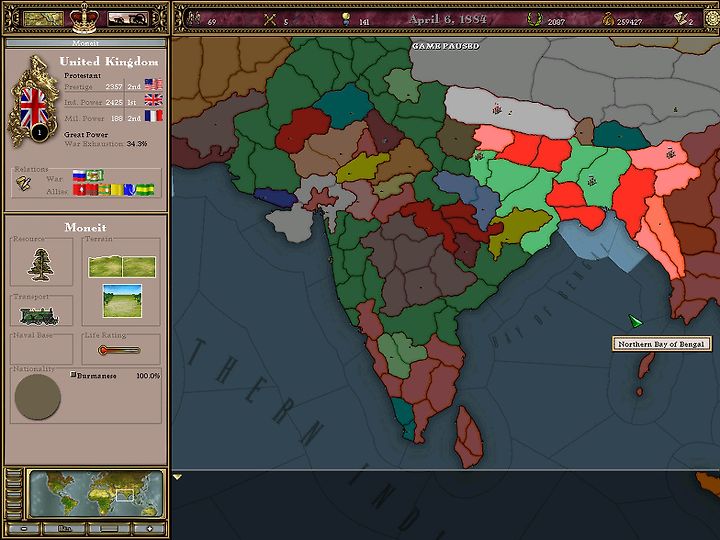720x540 pixels.
Task: Click the United Kingdom coat of arms shield
Action: (x=33, y=108)
